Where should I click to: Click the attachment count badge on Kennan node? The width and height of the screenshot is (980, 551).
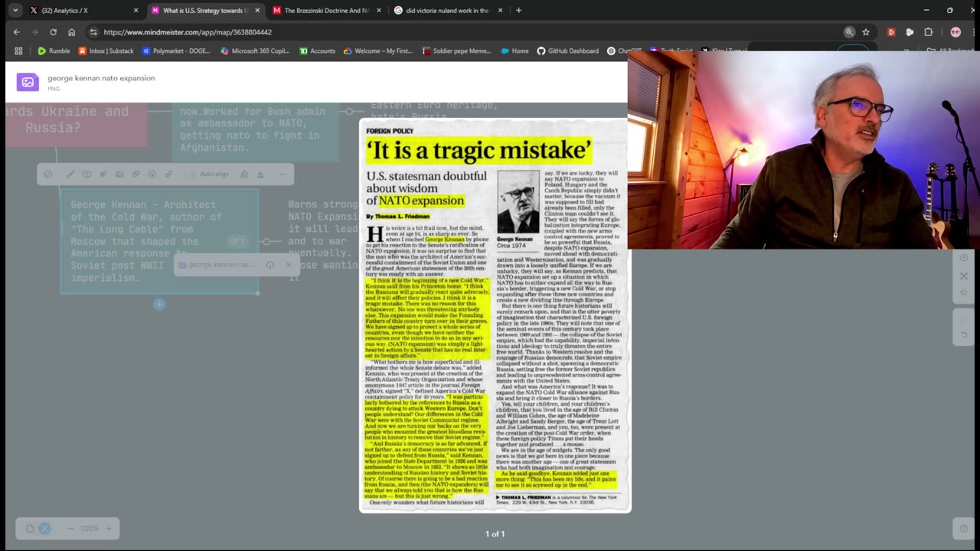pyautogui.click(x=238, y=241)
